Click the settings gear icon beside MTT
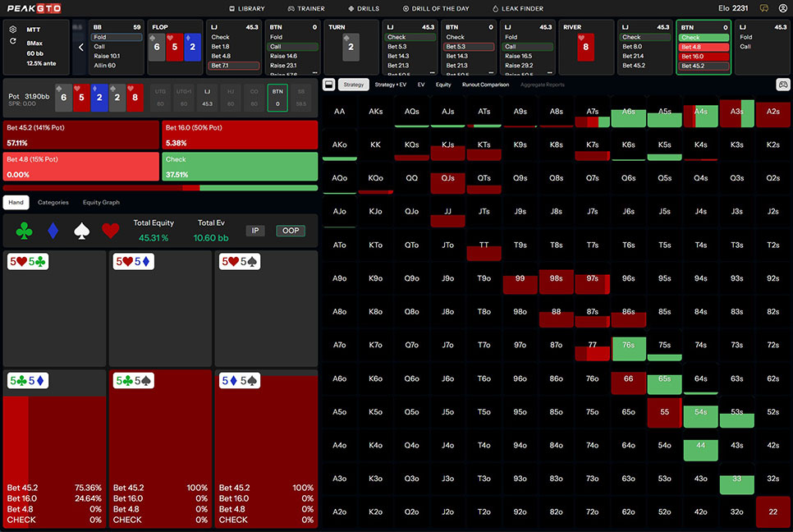This screenshot has height=532, width=793. click(x=13, y=29)
